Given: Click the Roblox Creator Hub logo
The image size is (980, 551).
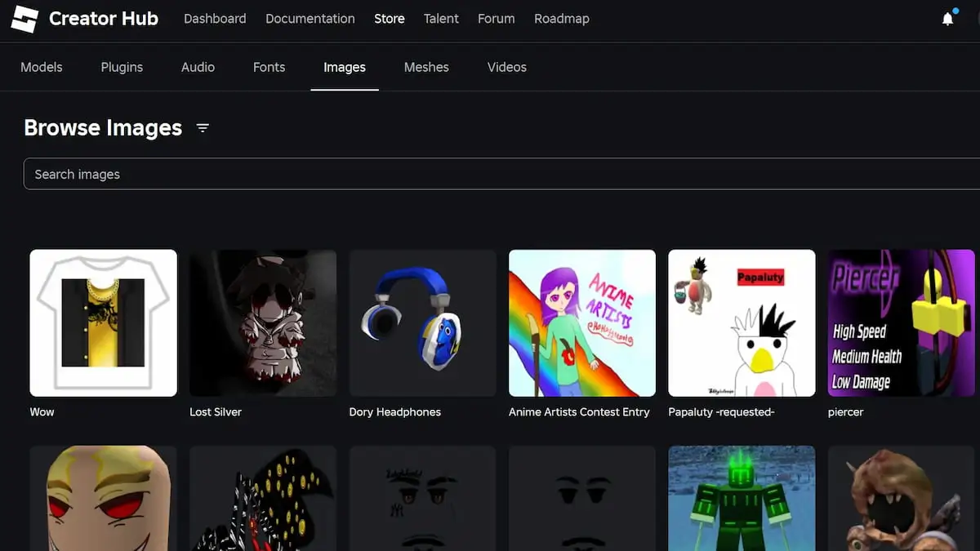Looking at the screenshot, I should coord(24,19).
